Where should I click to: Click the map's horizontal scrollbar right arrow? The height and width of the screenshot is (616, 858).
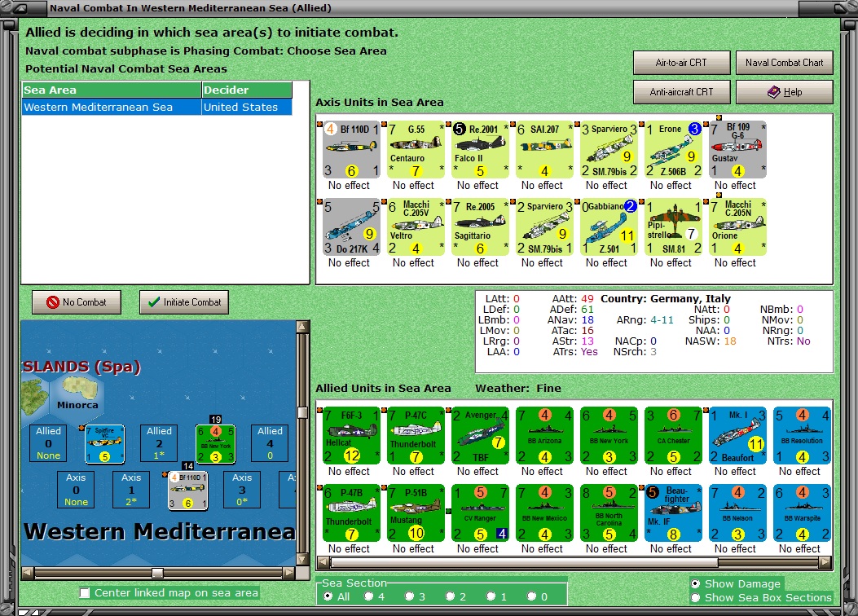[x=289, y=573]
